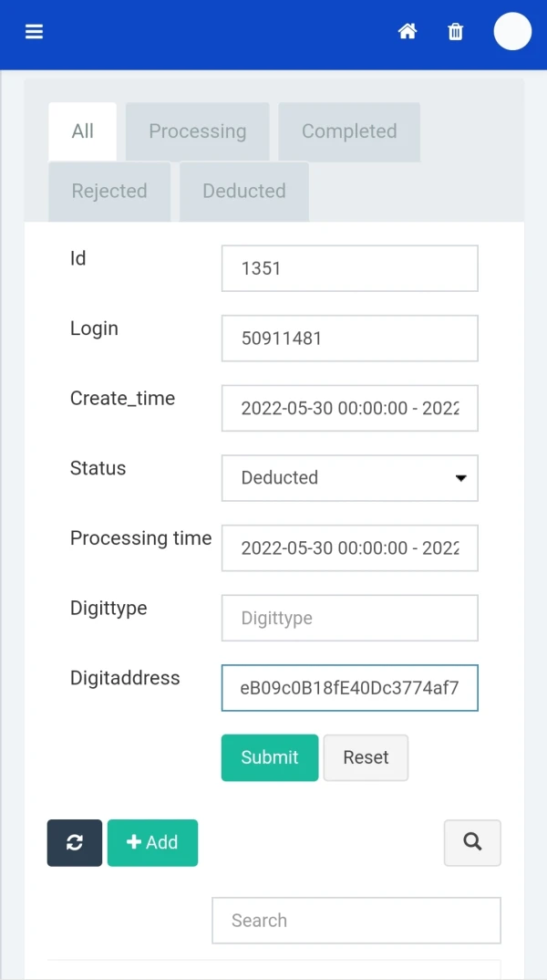This screenshot has width=547, height=980.
Task: Click the table Search box
Action: [356, 921]
